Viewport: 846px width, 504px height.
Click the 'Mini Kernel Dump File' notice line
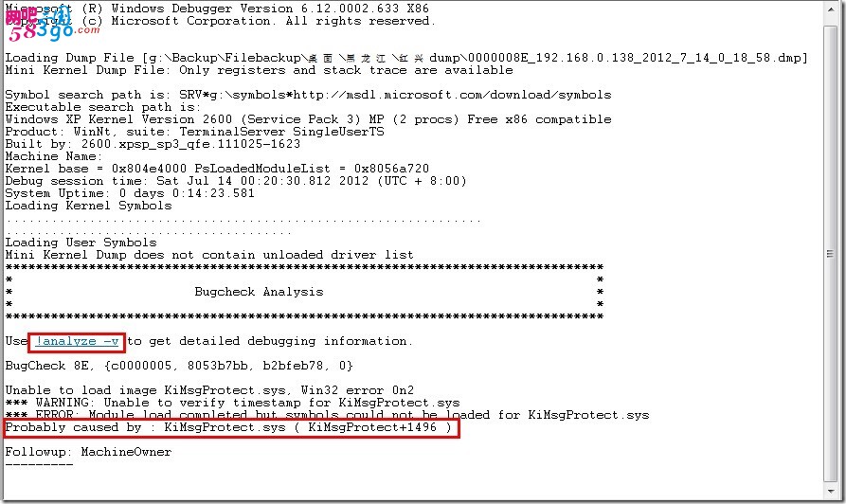[259, 70]
